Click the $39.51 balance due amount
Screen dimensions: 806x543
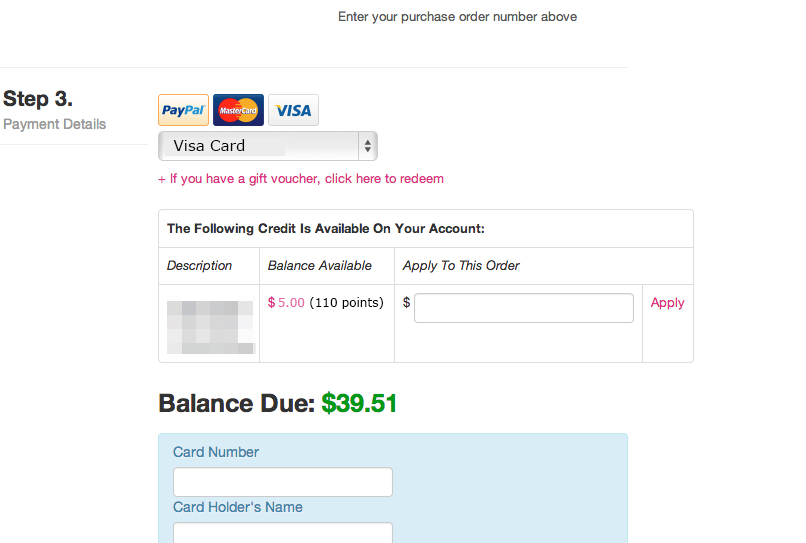(359, 404)
